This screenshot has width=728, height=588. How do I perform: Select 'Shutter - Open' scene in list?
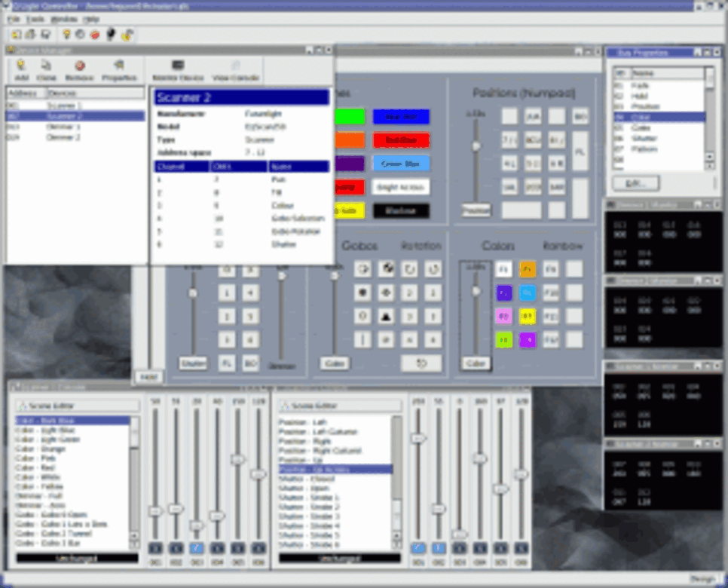(335, 488)
